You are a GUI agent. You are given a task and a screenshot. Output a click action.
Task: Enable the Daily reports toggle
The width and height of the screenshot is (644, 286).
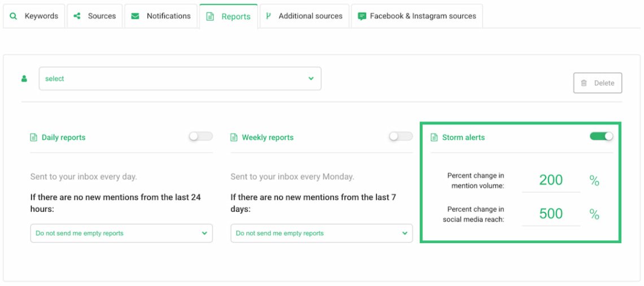201,136
